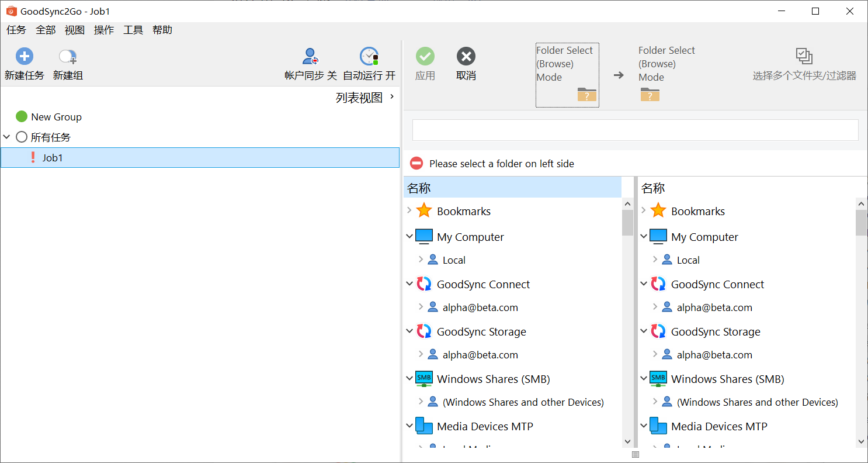868x463 pixels.
Task: Toggle Auto Run (自动运行) clock switch
Action: [x=369, y=57]
